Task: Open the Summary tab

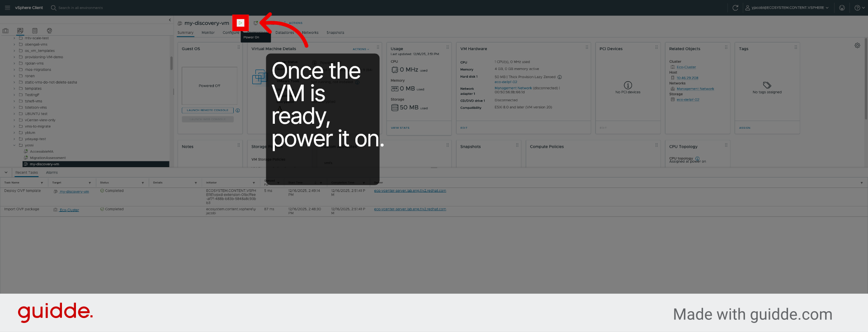Action: [185, 33]
